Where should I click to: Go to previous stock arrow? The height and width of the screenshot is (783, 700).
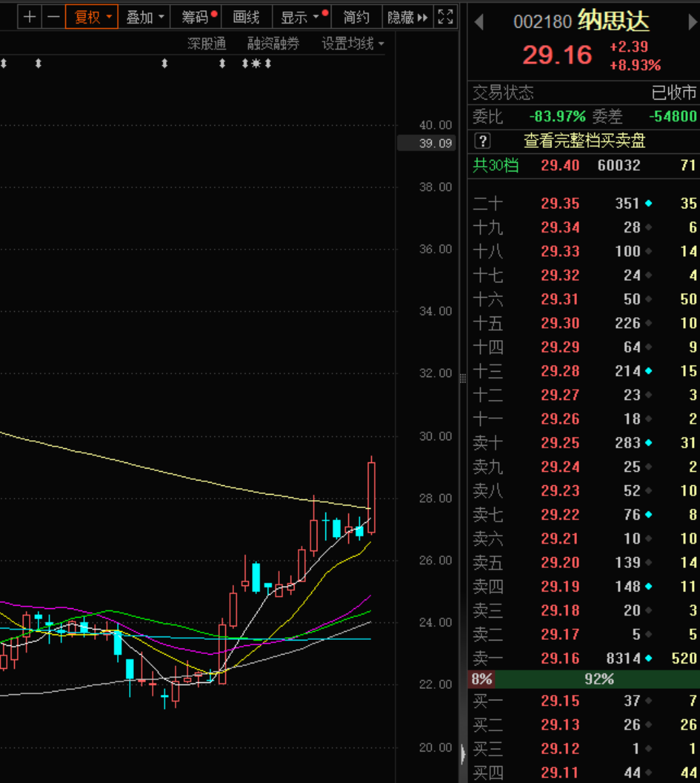click(x=479, y=22)
